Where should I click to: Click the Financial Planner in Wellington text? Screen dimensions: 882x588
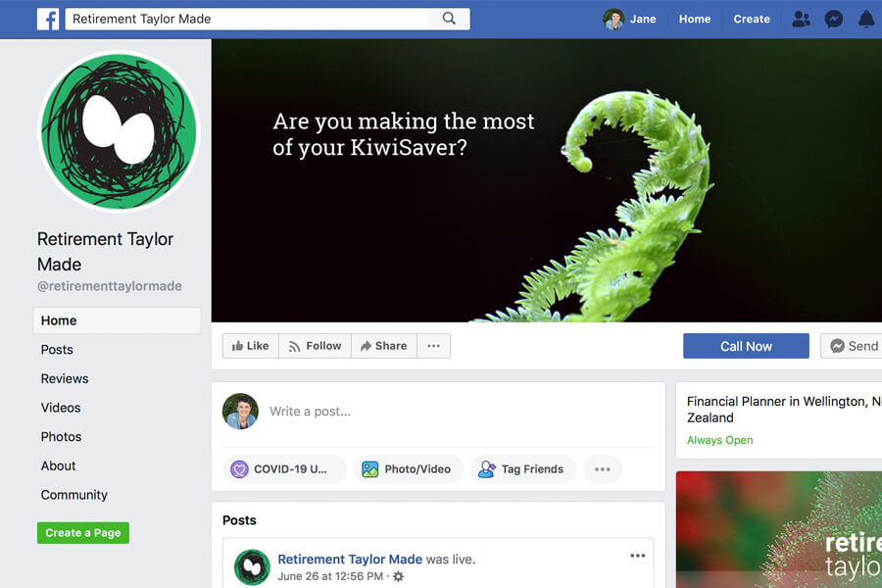784,410
